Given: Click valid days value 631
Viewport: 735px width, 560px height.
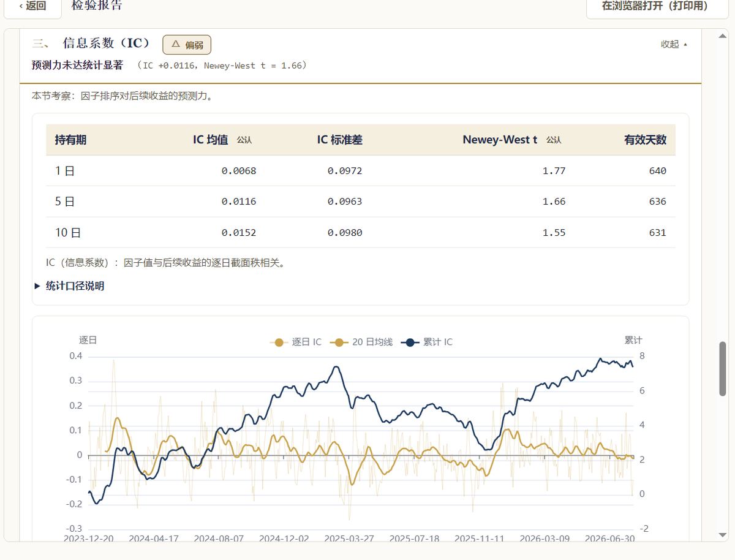Looking at the screenshot, I should pyautogui.click(x=657, y=233).
